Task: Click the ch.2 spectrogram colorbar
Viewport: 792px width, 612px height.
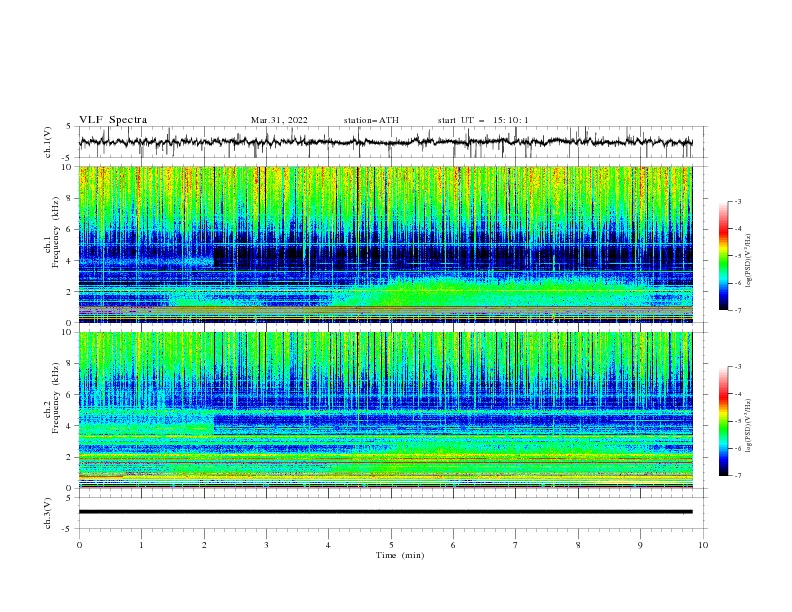Action: [723, 421]
